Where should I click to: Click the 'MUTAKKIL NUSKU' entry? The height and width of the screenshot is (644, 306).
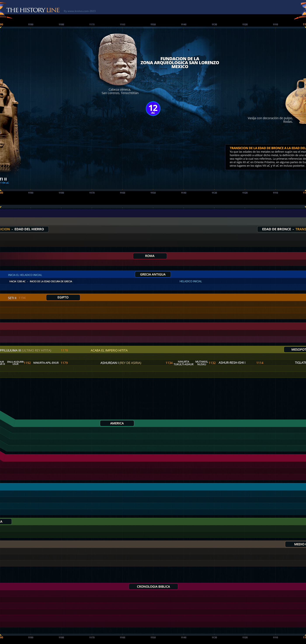tap(202, 363)
